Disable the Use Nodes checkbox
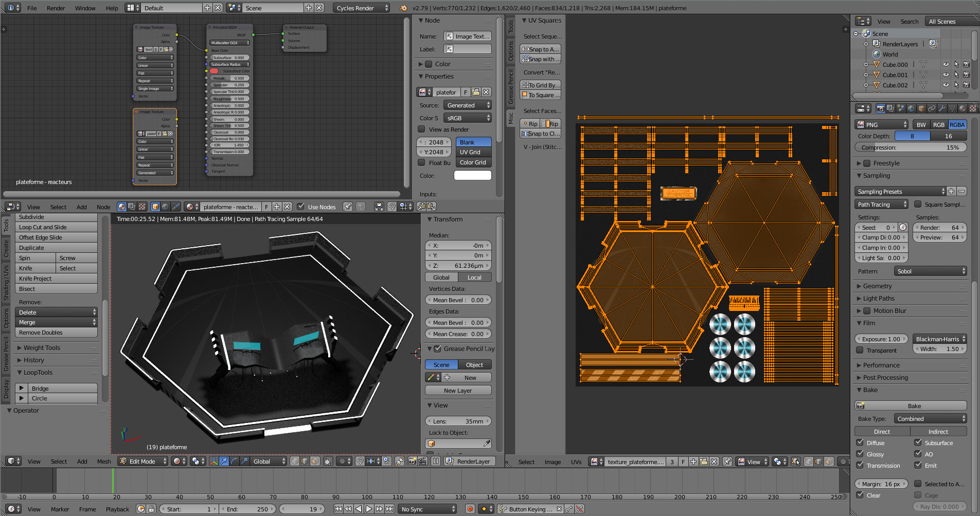 click(x=301, y=207)
